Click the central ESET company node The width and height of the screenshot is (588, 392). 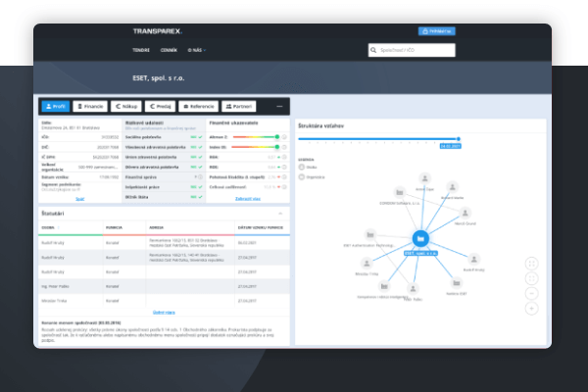(420, 238)
